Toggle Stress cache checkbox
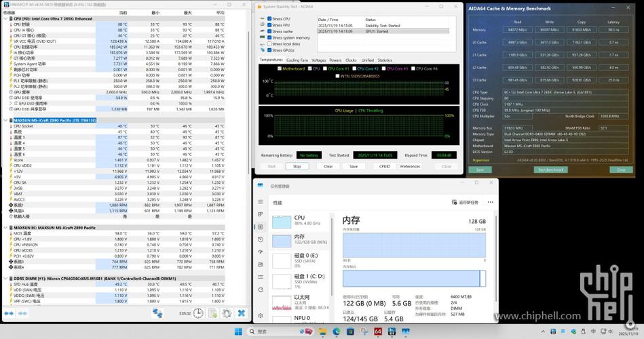This screenshot has width=644, height=339. [269, 31]
